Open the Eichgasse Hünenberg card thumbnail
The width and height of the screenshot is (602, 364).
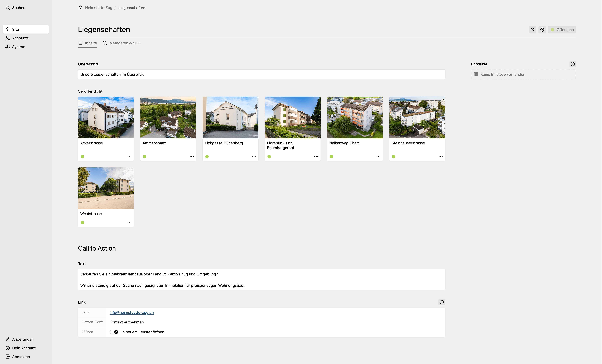tap(230, 118)
